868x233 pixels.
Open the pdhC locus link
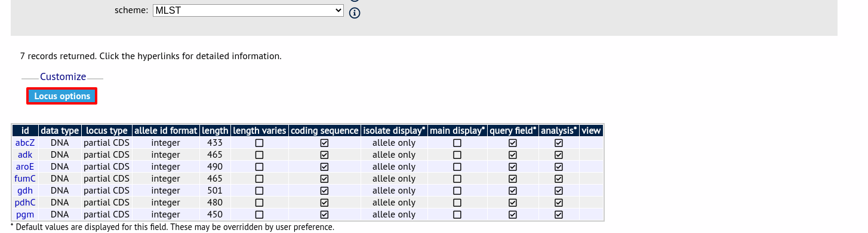(x=25, y=203)
